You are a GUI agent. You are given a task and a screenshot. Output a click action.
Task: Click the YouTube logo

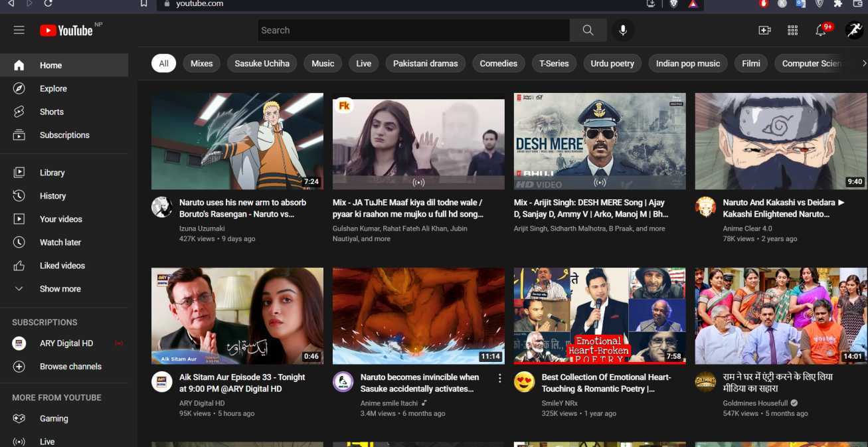[66, 30]
